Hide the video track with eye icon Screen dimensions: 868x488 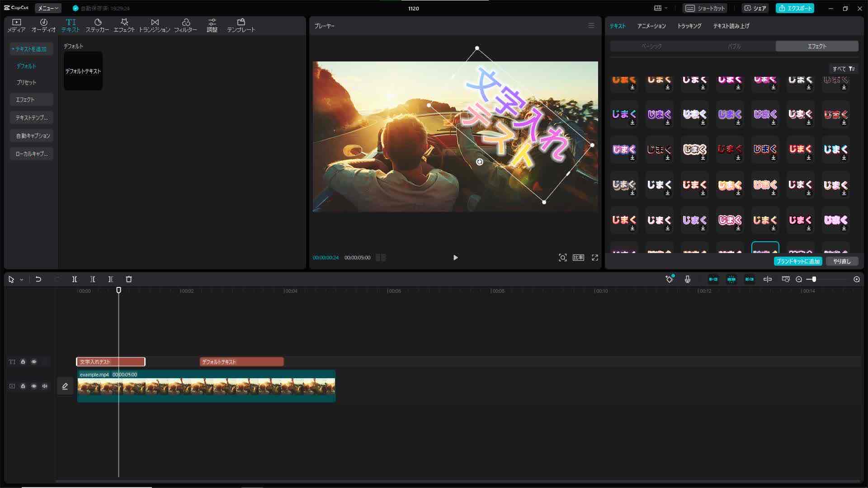[x=34, y=386]
